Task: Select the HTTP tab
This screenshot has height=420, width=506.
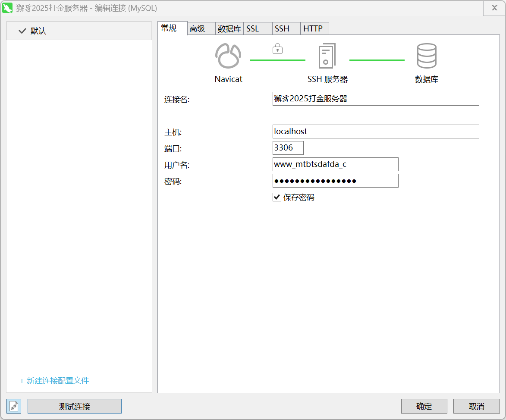Action: (x=313, y=29)
